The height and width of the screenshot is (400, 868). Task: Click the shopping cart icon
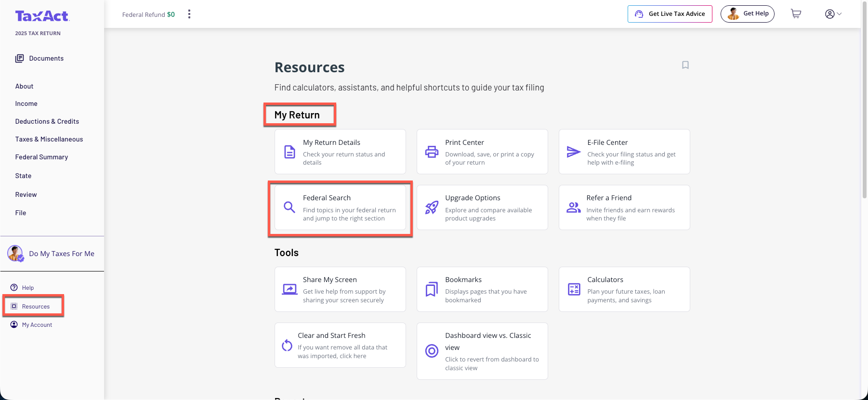[796, 14]
